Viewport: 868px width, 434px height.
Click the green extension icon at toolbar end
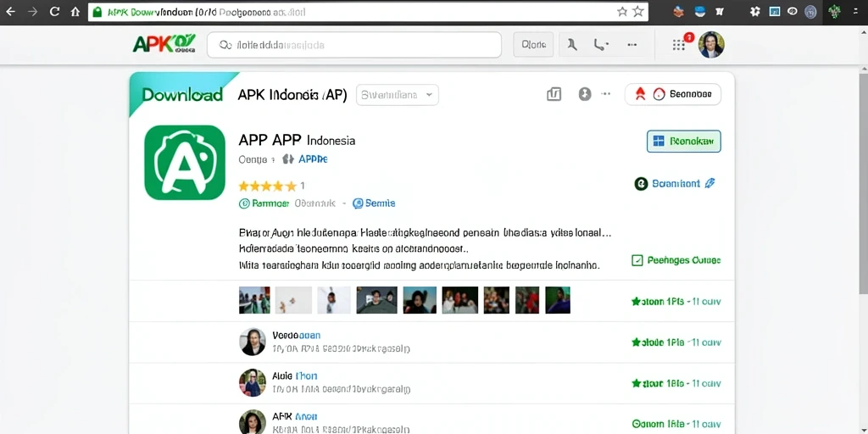(834, 12)
